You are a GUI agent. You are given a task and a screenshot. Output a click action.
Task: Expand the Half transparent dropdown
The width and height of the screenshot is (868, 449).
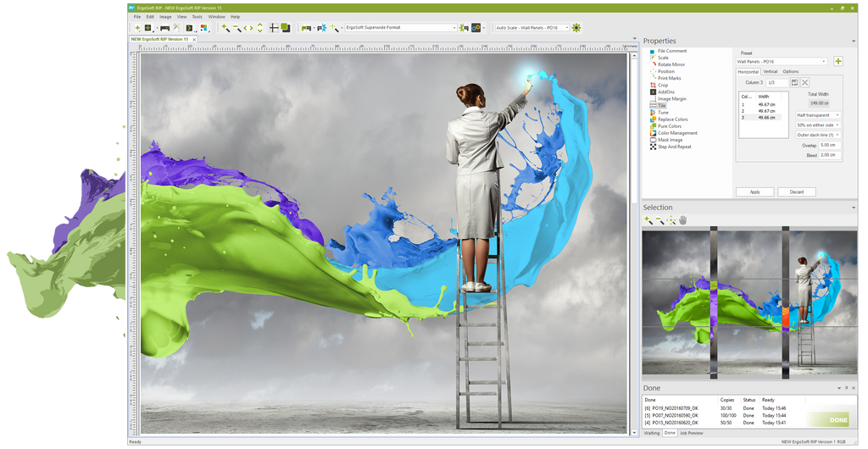click(x=818, y=114)
